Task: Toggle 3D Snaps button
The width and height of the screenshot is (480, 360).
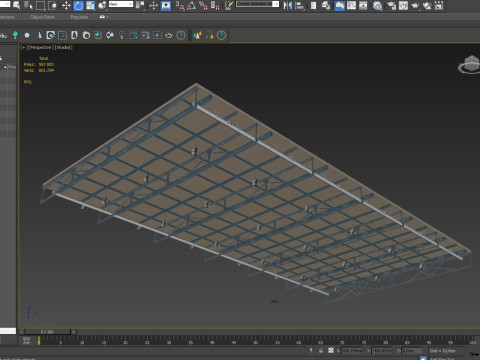Action: 180,5
